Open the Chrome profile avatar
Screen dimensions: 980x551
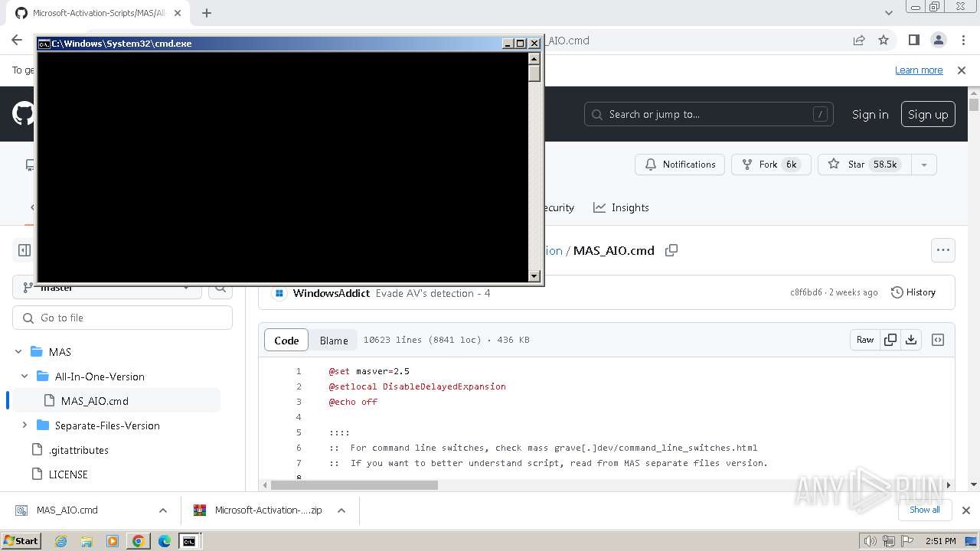pyautogui.click(x=938, y=41)
